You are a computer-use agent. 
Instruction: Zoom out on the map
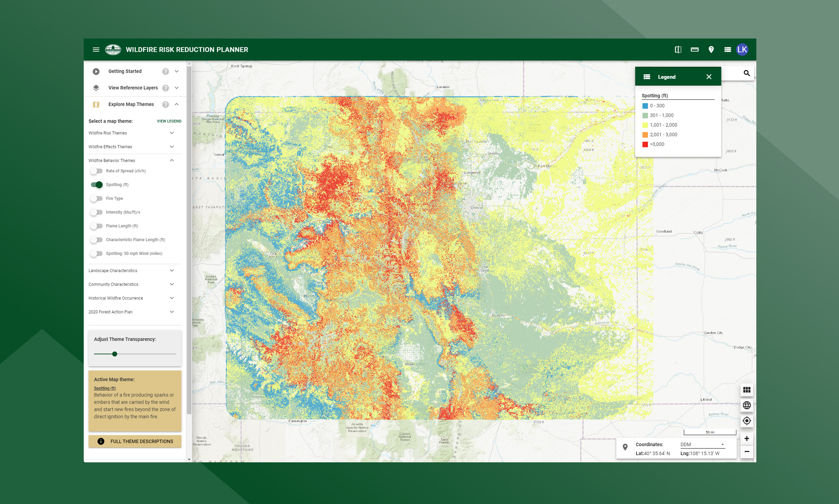747,452
